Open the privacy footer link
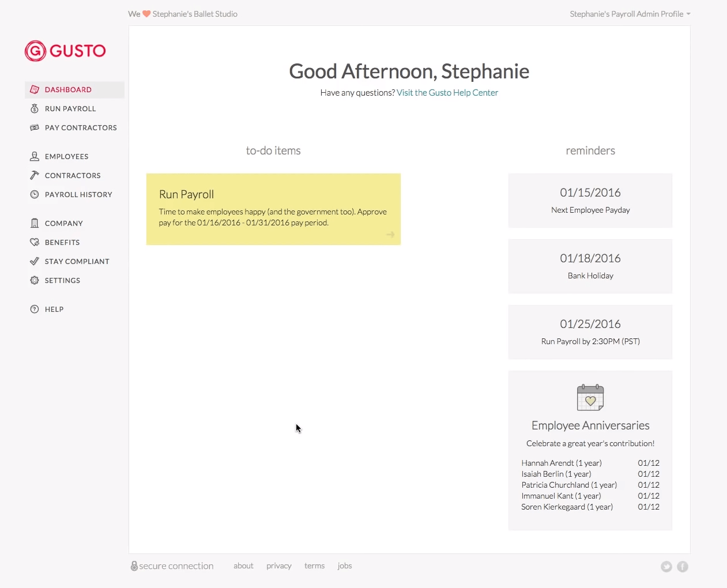This screenshot has width=727, height=588. [278, 566]
